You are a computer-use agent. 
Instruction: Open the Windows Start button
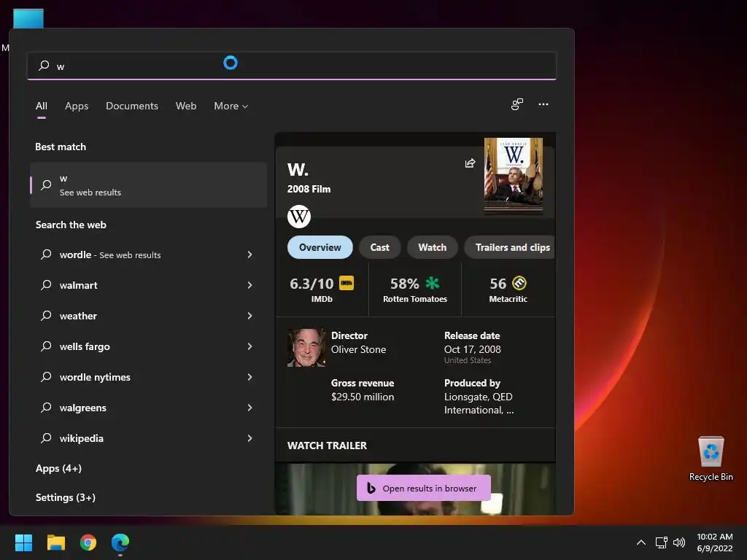(x=23, y=542)
